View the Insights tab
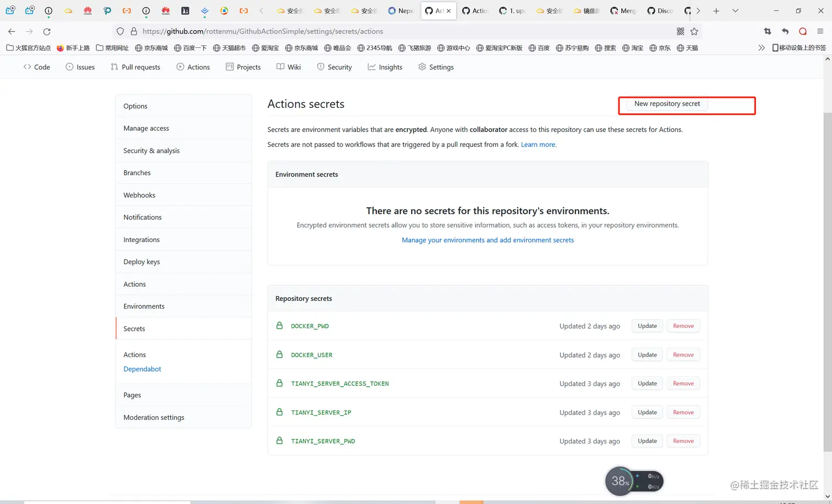The image size is (832, 504). (385, 67)
